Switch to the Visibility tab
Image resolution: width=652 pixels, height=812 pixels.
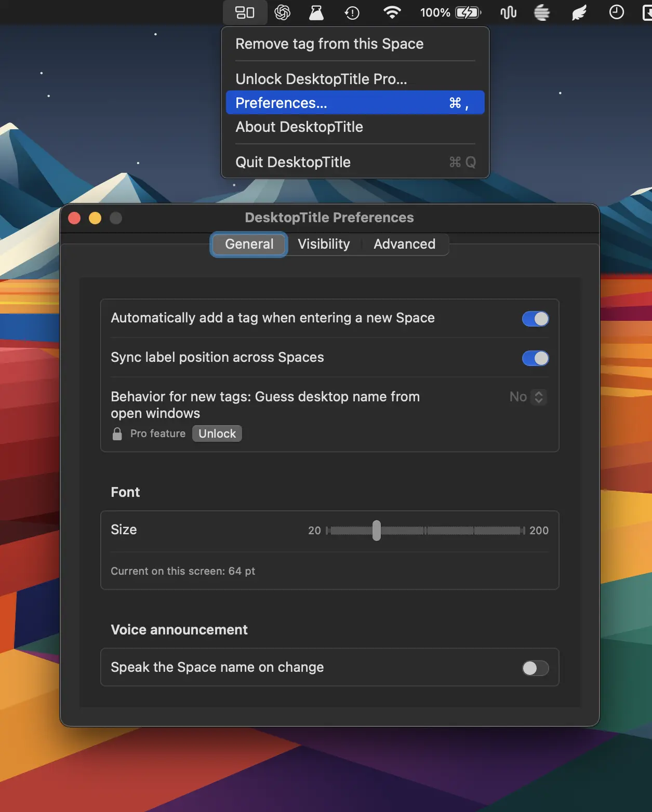(324, 244)
